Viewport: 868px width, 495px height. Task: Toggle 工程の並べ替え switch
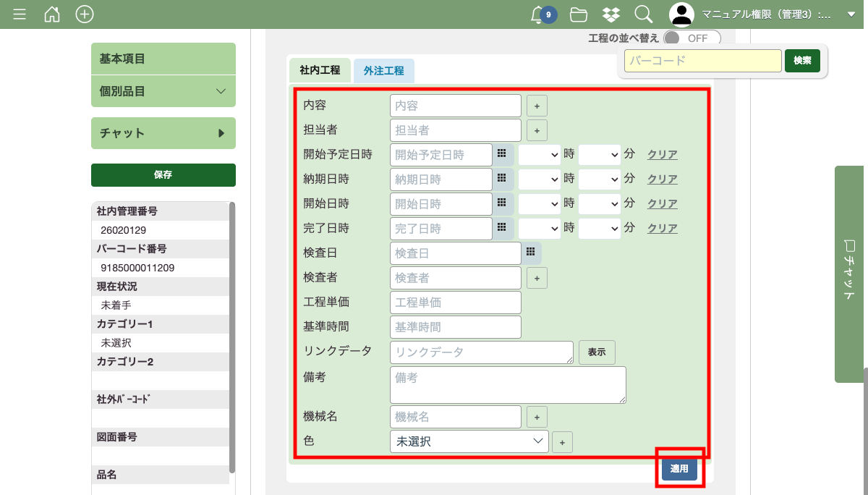(x=692, y=38)
